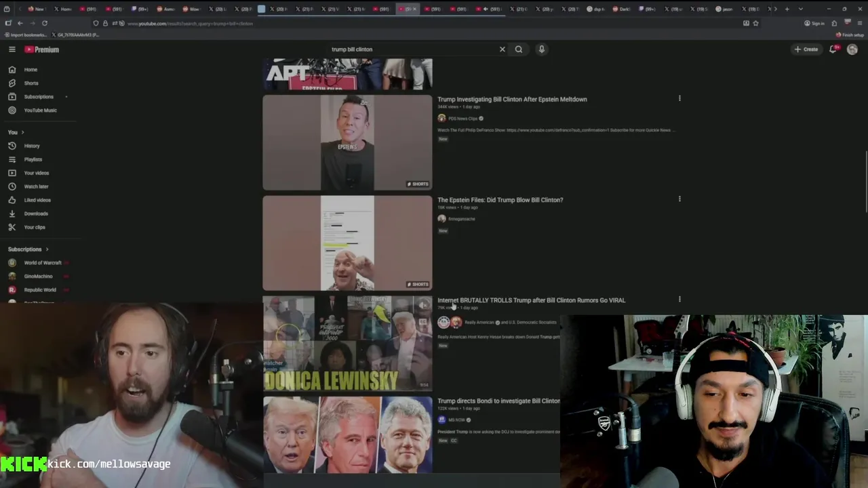Bookmark this page with the star icon

(755, 23)
